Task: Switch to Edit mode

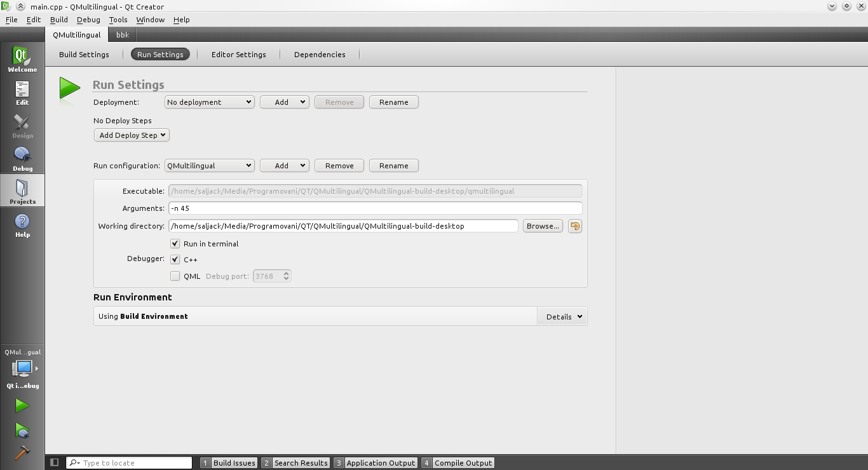Action: (x=22, y=92)
